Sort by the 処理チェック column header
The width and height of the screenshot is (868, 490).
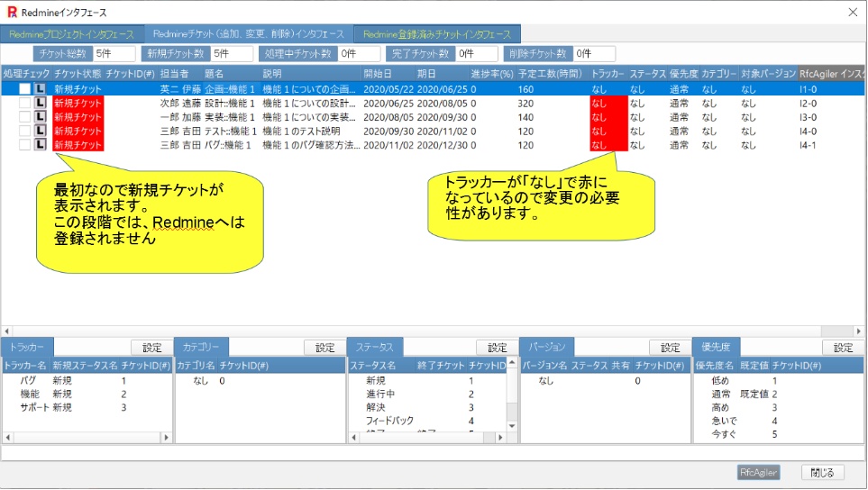[x=26, y=74]
